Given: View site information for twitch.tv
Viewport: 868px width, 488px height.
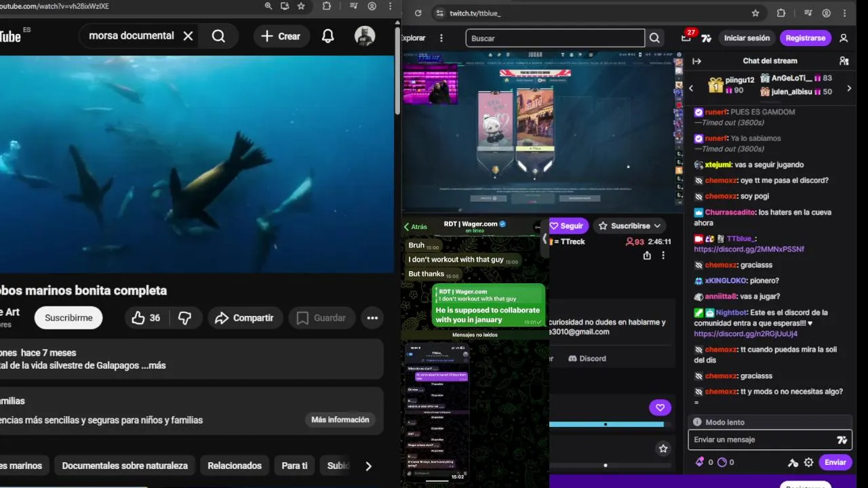Looking at the screenshot, I should (x=439, y=13).
